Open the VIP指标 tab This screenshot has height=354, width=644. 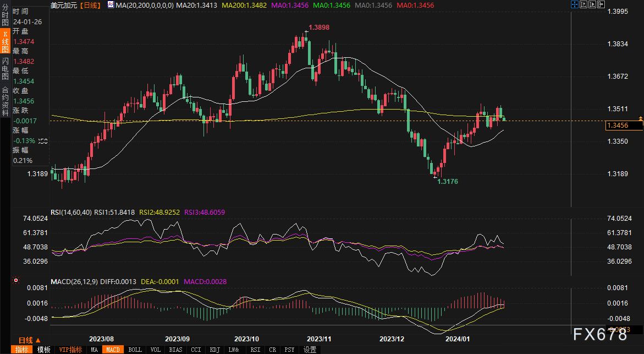[70, 350]
